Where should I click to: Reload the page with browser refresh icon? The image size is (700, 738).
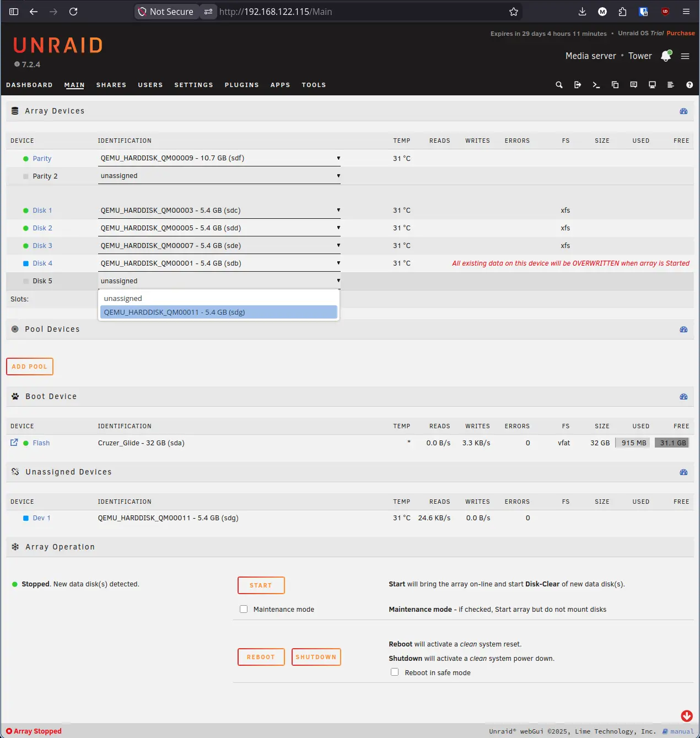[x=73, y=12]
